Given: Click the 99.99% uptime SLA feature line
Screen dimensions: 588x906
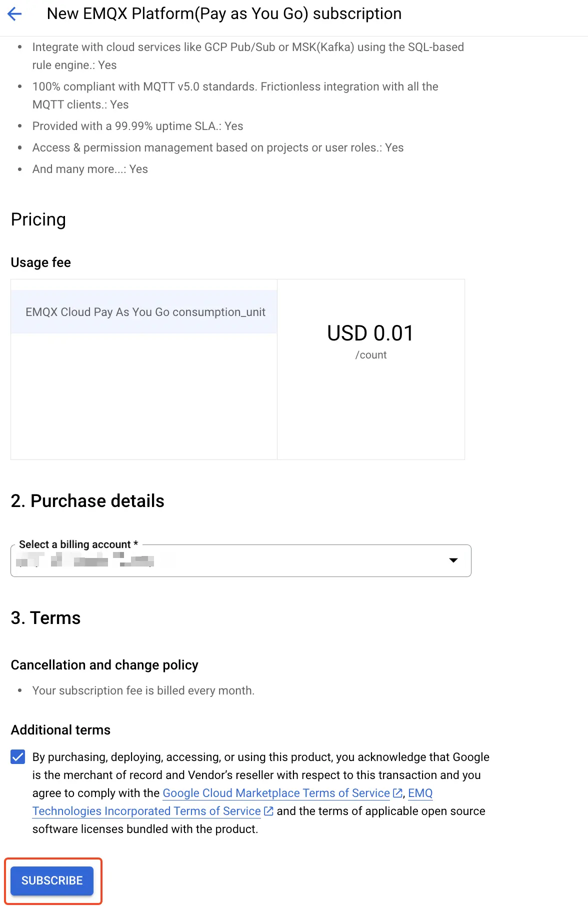Looking at the screenshot, I should pos(137,126).
